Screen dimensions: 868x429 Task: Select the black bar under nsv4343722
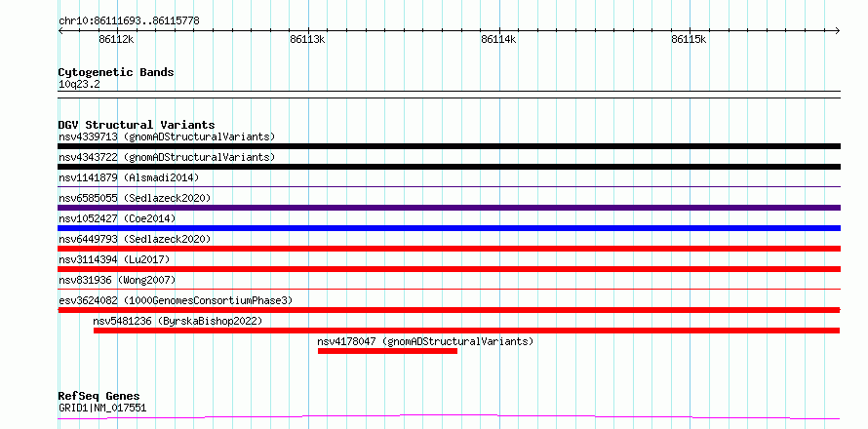(449, 167)
